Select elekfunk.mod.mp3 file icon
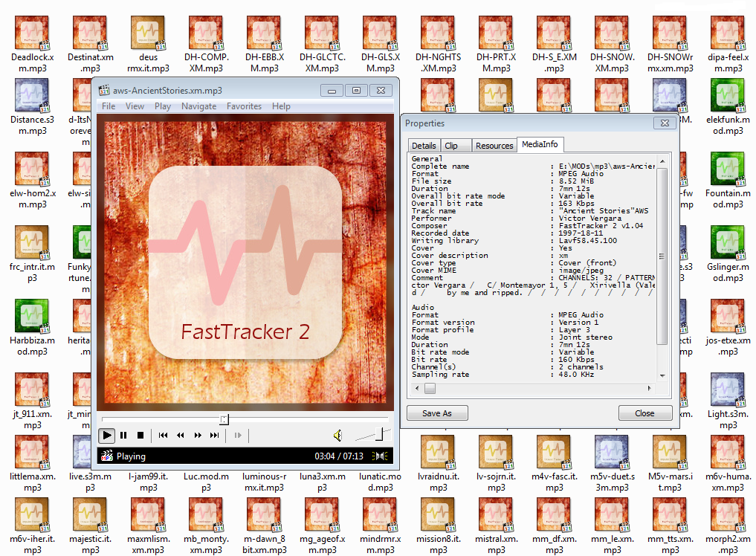Screen dimensions: 756x556 (x=728, y=95)
